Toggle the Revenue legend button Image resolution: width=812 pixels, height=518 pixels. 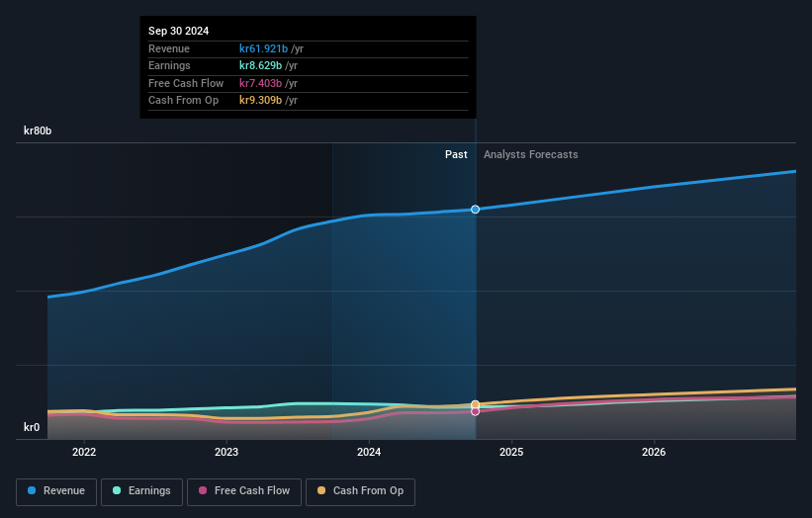[x=56, y=491]
